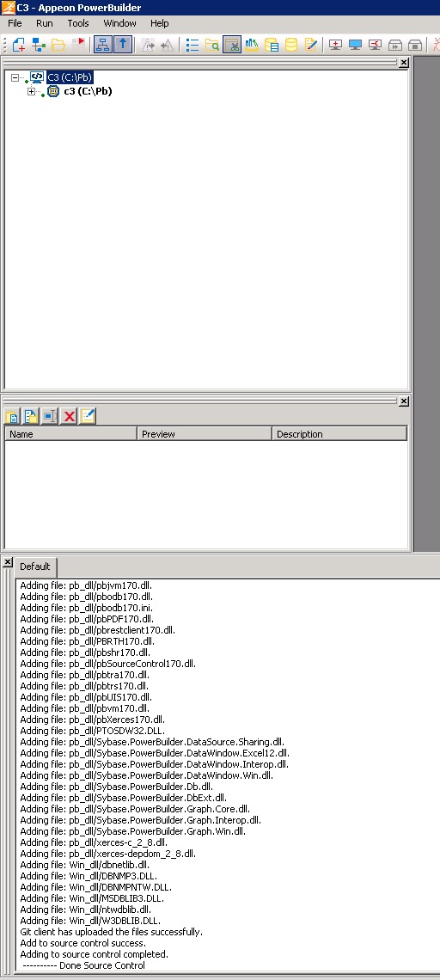
Task: Toggle the Output window toolbar button
Action: (123, 45)
